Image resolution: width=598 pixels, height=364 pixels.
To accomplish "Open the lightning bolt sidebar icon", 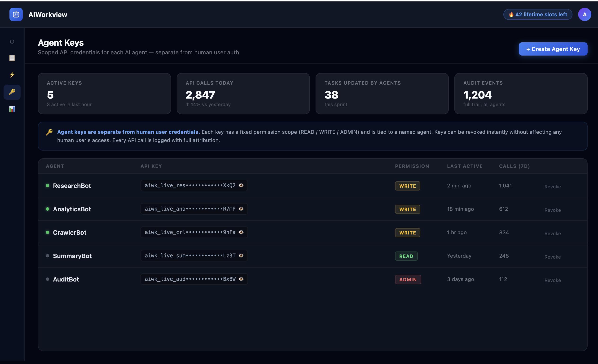I will point(12,75).
